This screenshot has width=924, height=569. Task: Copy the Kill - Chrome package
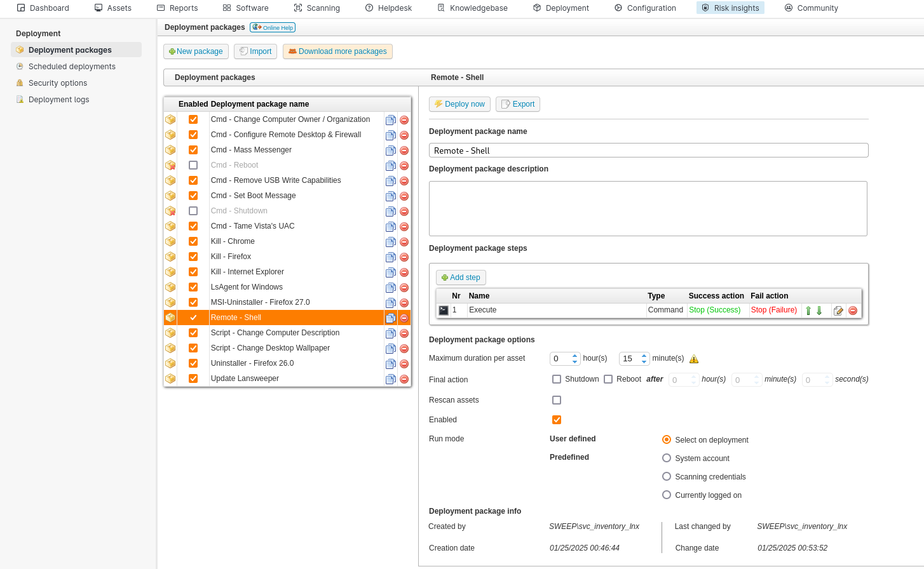click(x=391, y=242)
